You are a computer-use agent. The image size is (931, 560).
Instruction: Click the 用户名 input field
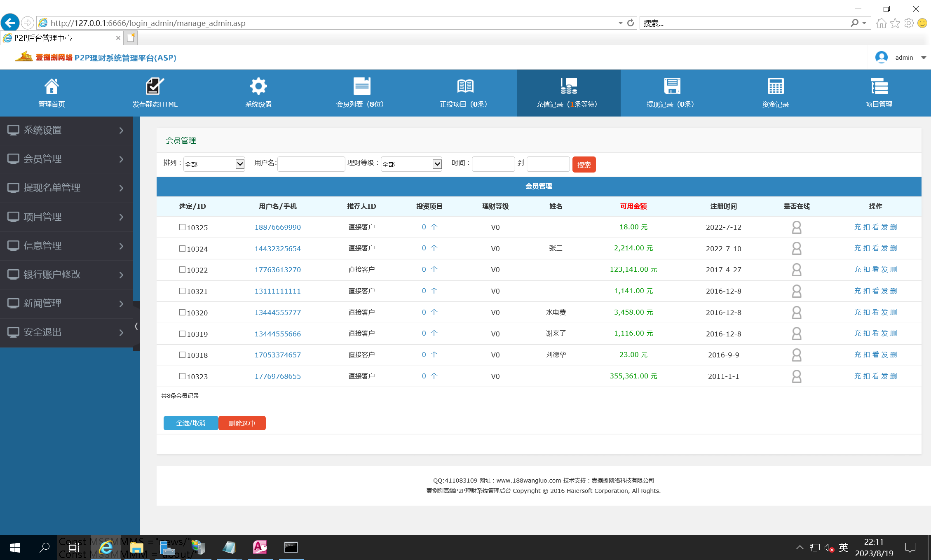[311, 164]
